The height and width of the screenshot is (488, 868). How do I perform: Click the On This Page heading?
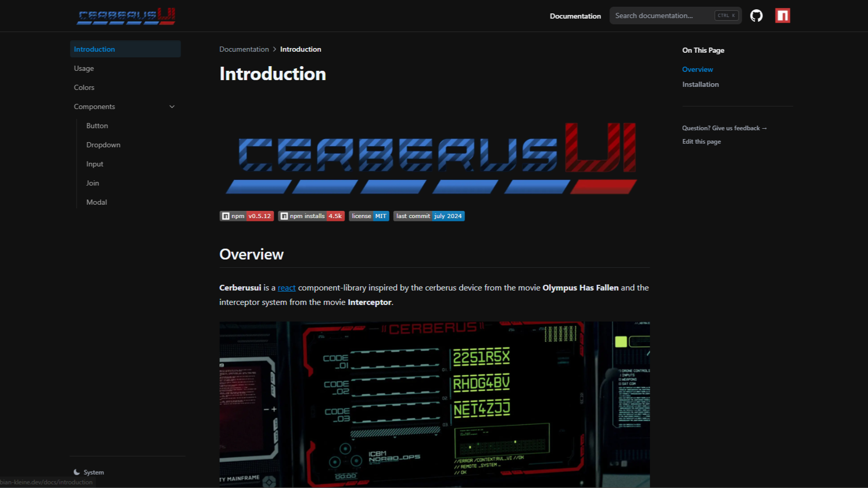pos(703,50)
